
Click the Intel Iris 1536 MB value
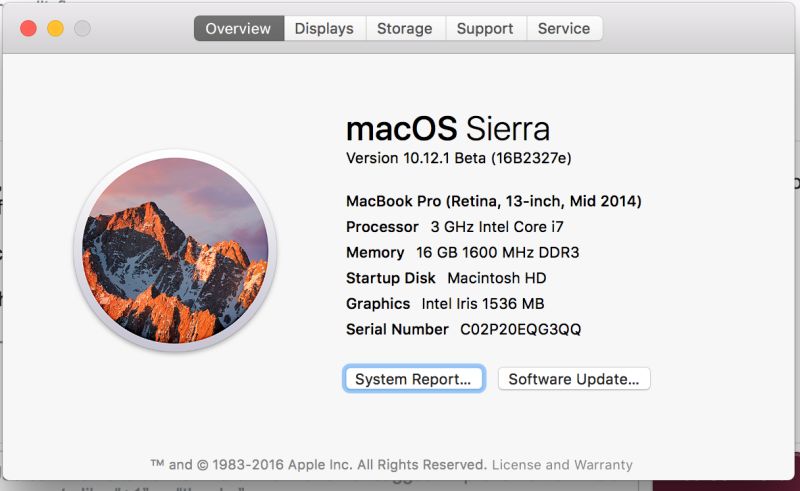[x=483, y=304]
